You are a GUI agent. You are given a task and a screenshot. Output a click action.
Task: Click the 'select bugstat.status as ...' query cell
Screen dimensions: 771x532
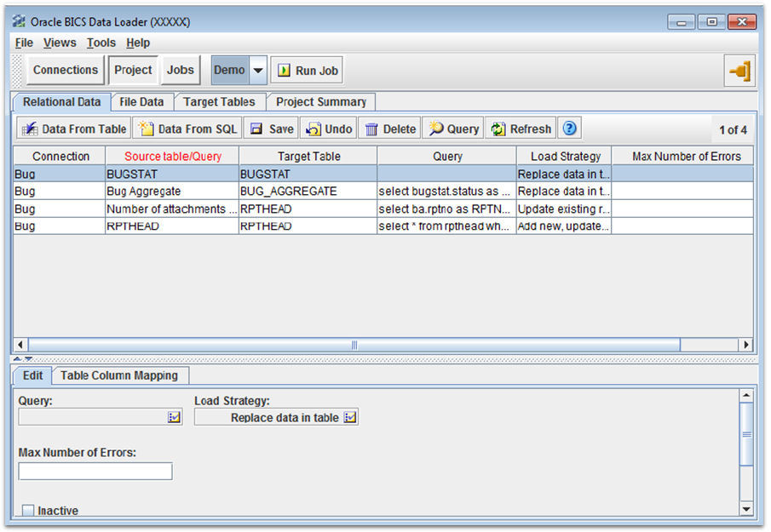click(447, 191)
